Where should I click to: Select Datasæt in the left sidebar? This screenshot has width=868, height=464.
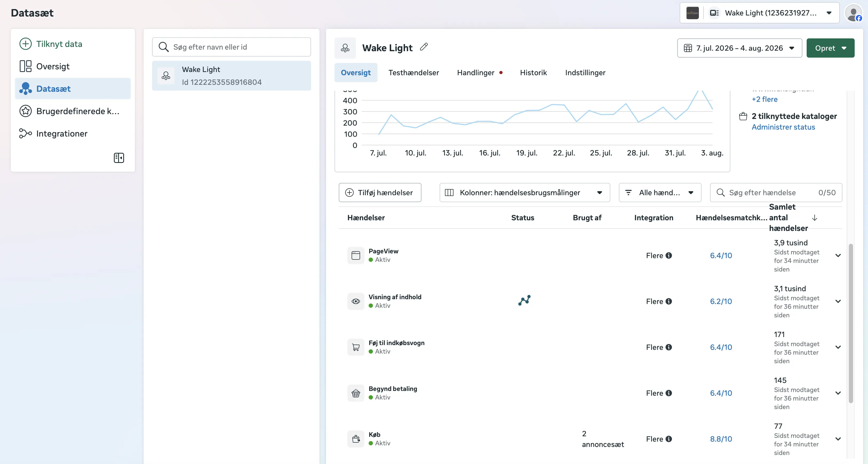click(73, 89)
